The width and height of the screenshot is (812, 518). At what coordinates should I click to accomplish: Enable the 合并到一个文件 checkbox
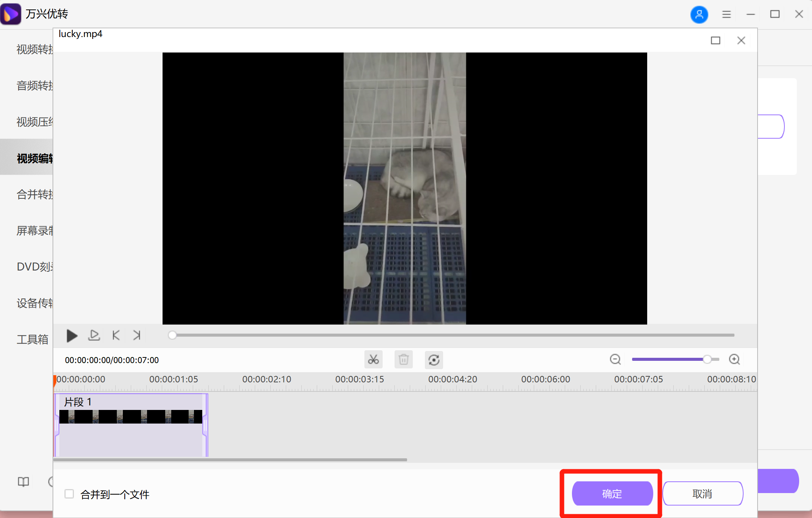[x=69, y=494]
